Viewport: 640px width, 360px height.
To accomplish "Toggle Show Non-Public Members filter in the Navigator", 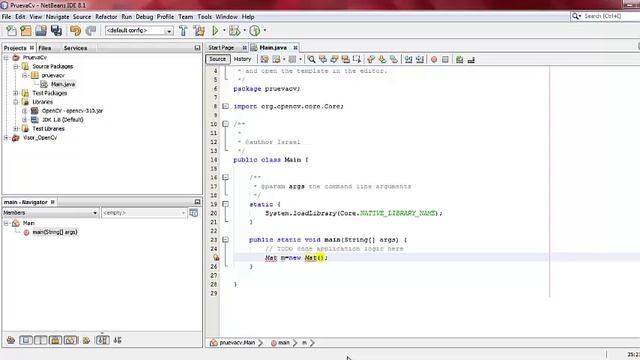I will [56, 340].
